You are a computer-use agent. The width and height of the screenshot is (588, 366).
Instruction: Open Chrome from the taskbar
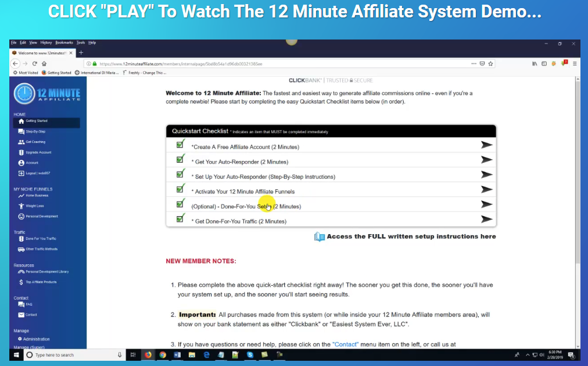coord(162,355)
